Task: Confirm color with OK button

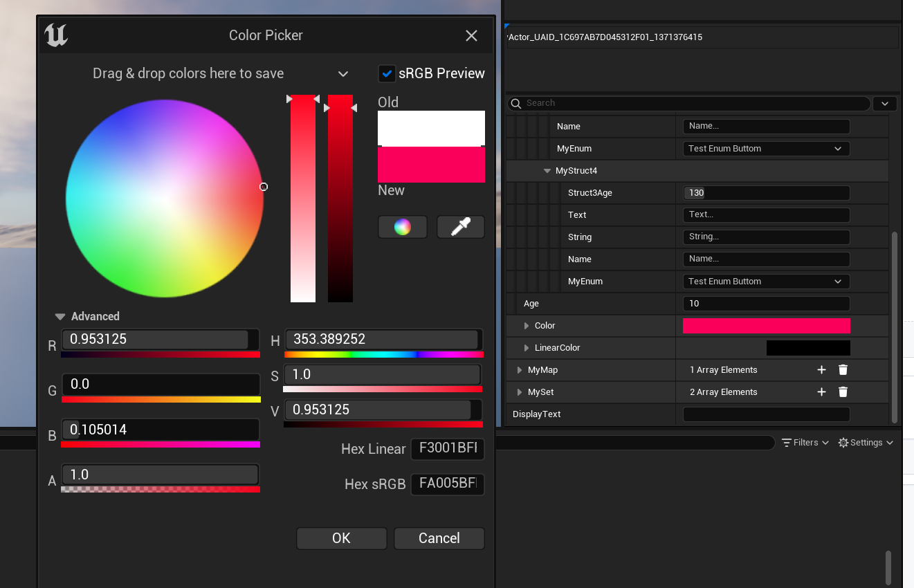Action: [341, 538]
